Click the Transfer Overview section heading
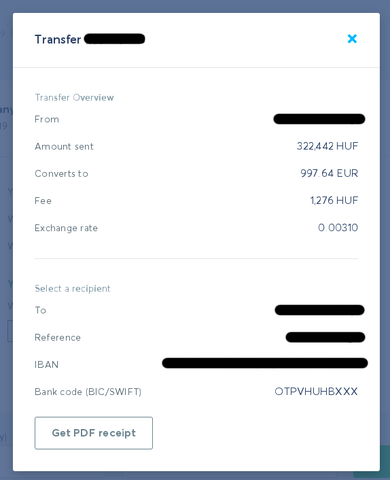The width and height of the screenshot is (390, 480). (x=74, y=97)
